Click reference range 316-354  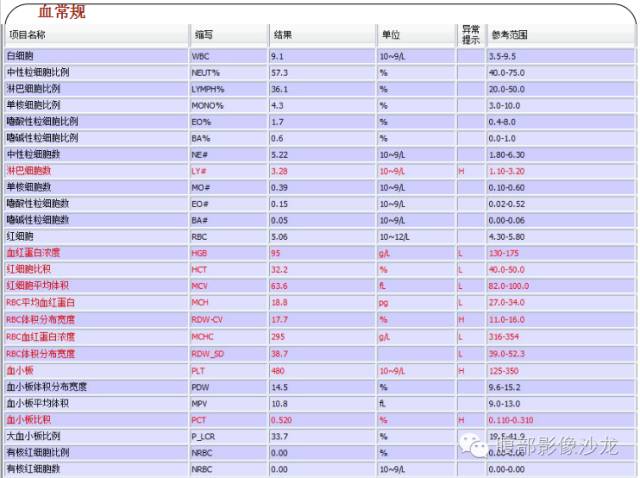pos(504,337)
